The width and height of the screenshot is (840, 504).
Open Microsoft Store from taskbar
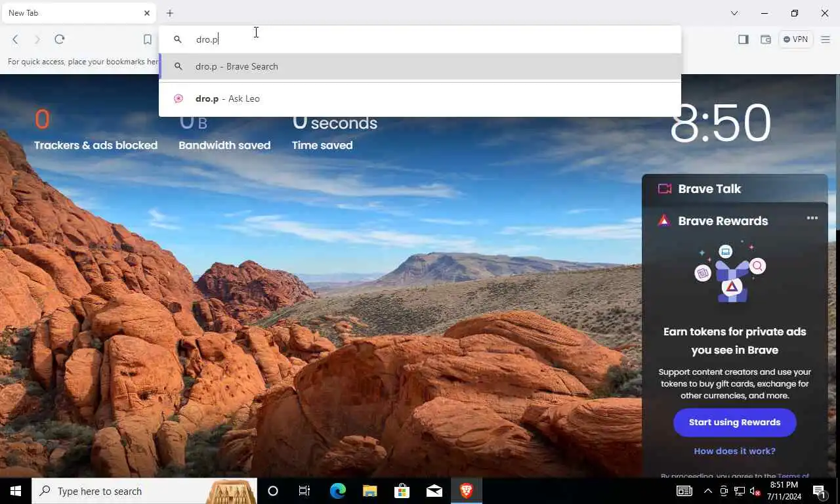pos(402,491)
